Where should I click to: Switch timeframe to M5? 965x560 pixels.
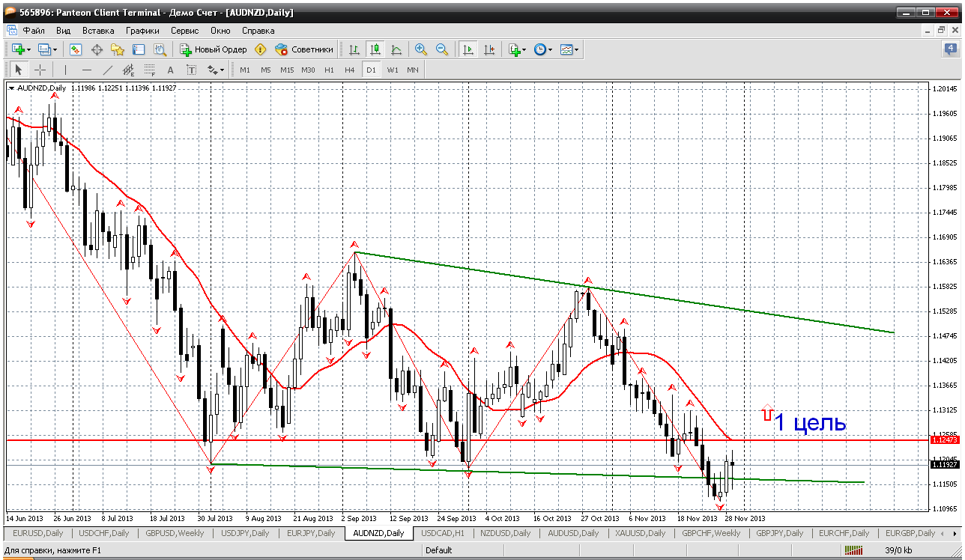point(266,70)
